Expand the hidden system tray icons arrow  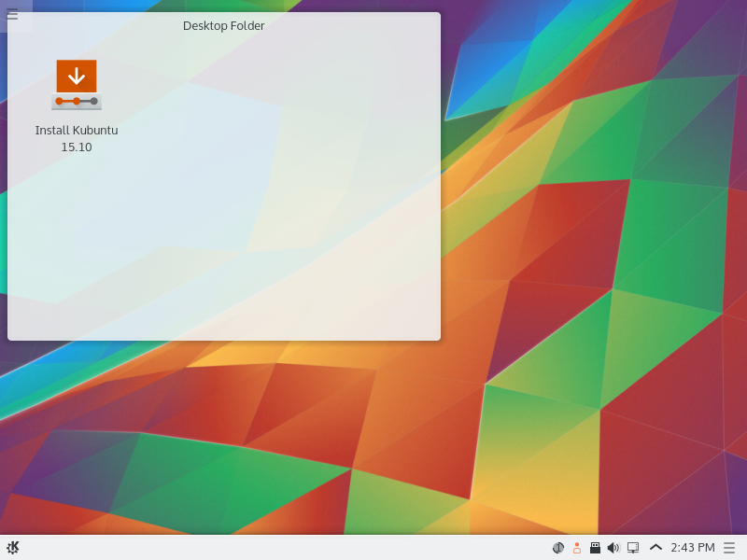pos(655,548)
